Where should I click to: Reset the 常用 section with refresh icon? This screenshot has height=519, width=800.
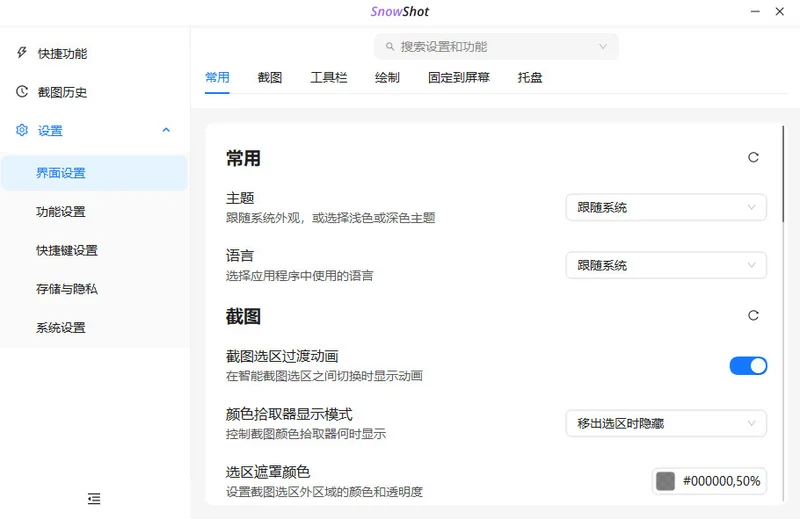click(x=753, y=157)
